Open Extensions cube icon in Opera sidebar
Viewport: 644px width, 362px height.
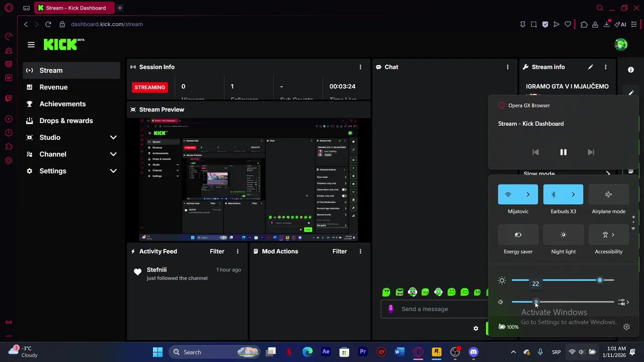[x=9, y=147]
